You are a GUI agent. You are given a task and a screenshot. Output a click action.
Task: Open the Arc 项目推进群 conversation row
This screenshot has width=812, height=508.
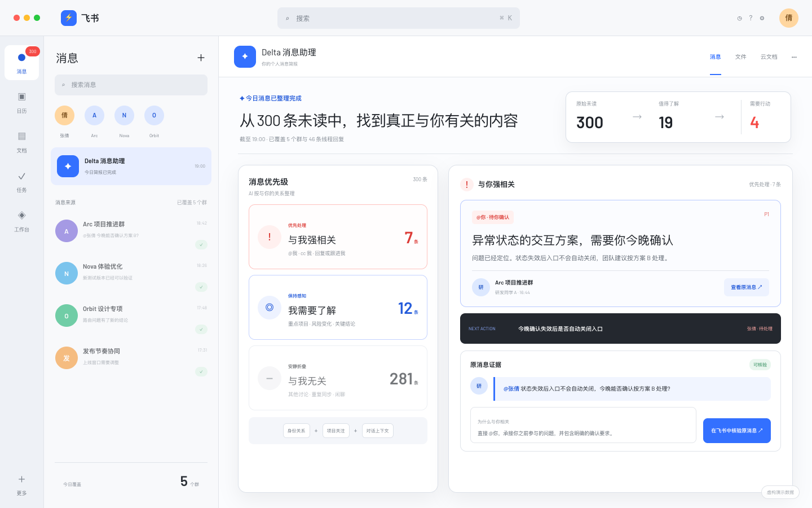click(131, 233)
